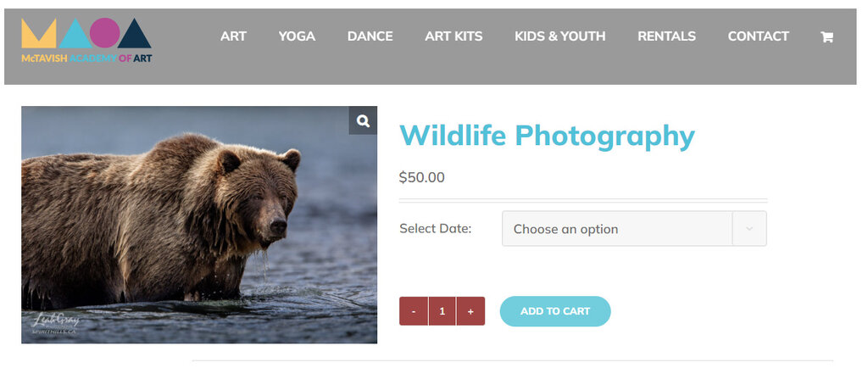
Task: Decrease quantity with minus button
Action: pyautogui.click(x=414, y=311)
